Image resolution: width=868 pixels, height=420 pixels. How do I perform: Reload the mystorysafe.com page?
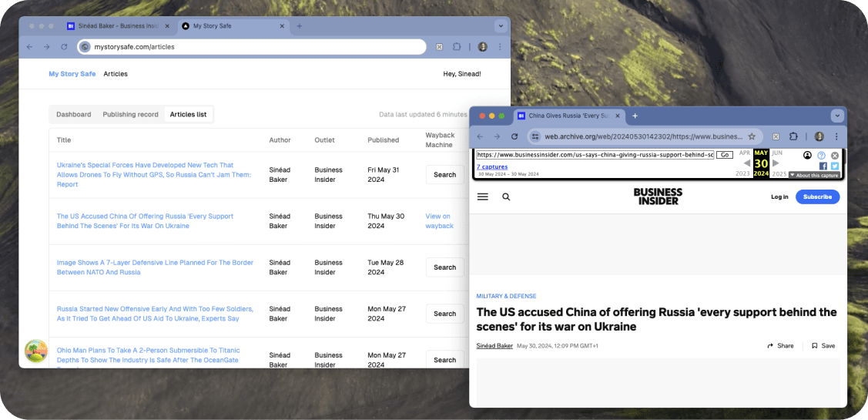[64, 47]
